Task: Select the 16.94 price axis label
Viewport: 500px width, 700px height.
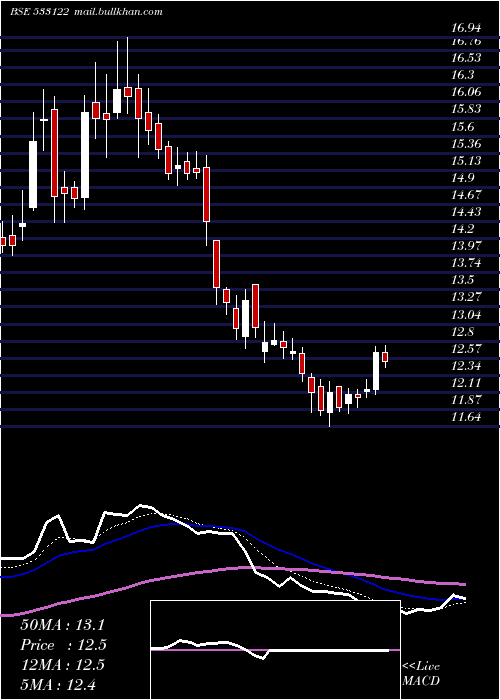Action: 466,29
